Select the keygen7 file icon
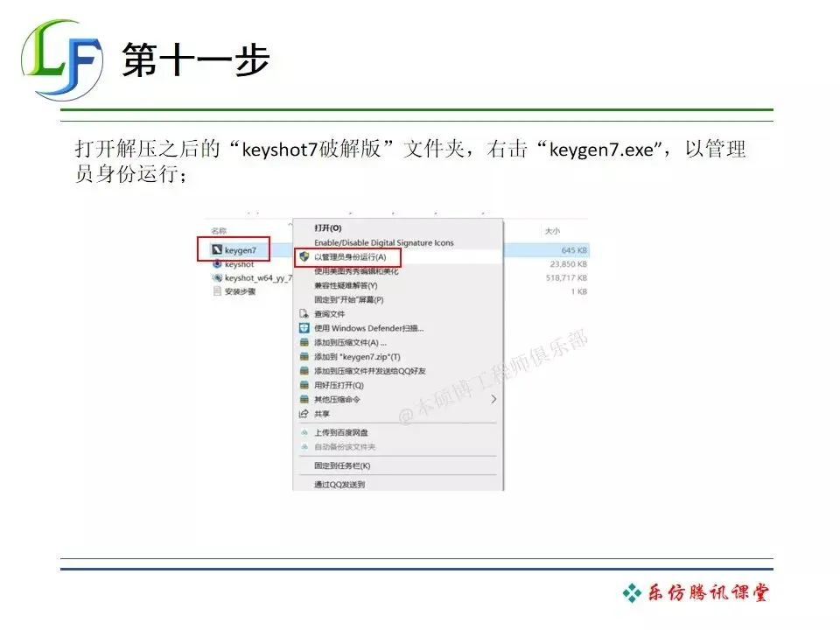Viewport: 840px width, 630px height. (x=217, y=249)
